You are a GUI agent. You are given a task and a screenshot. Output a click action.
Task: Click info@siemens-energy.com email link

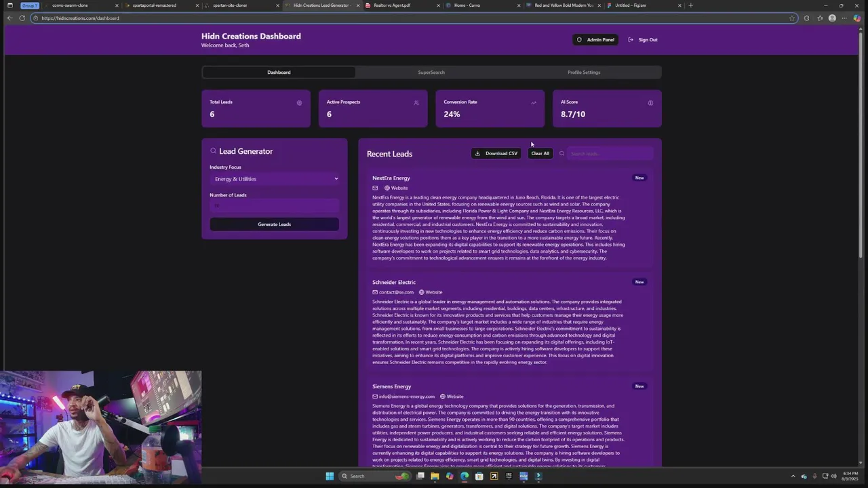(403, 396)
